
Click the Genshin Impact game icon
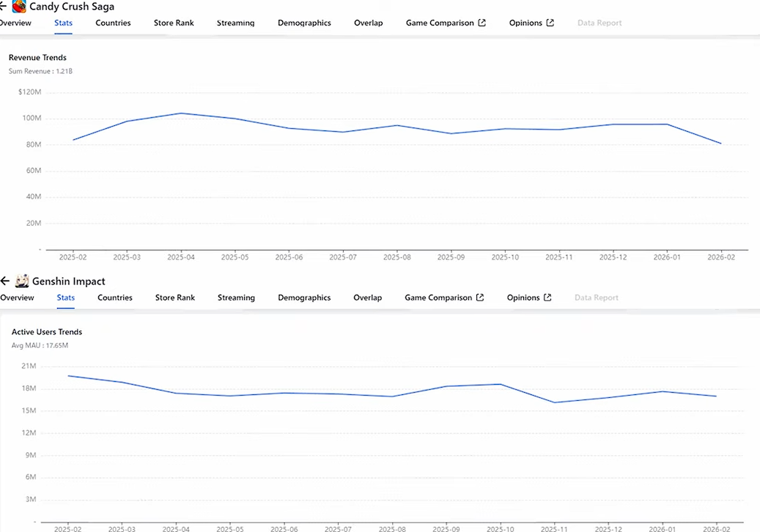pos(22,281)
